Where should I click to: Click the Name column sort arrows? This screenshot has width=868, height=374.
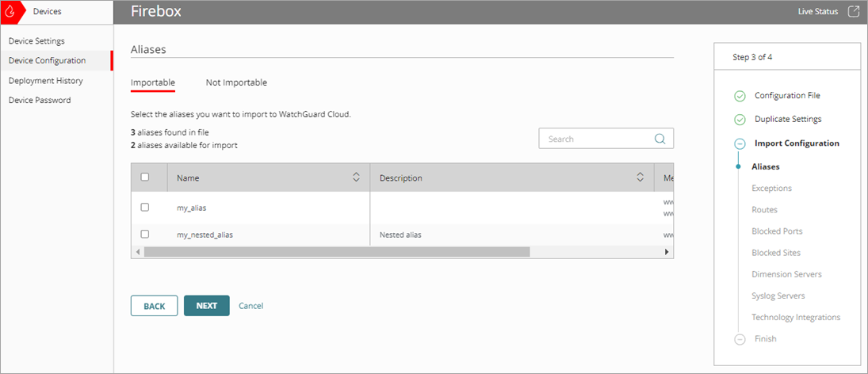(356, 177)
